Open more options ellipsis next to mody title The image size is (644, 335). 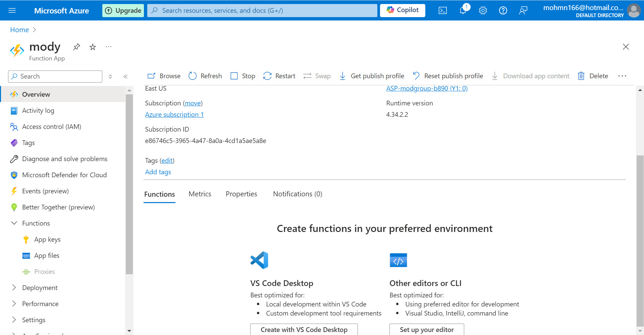108,47
